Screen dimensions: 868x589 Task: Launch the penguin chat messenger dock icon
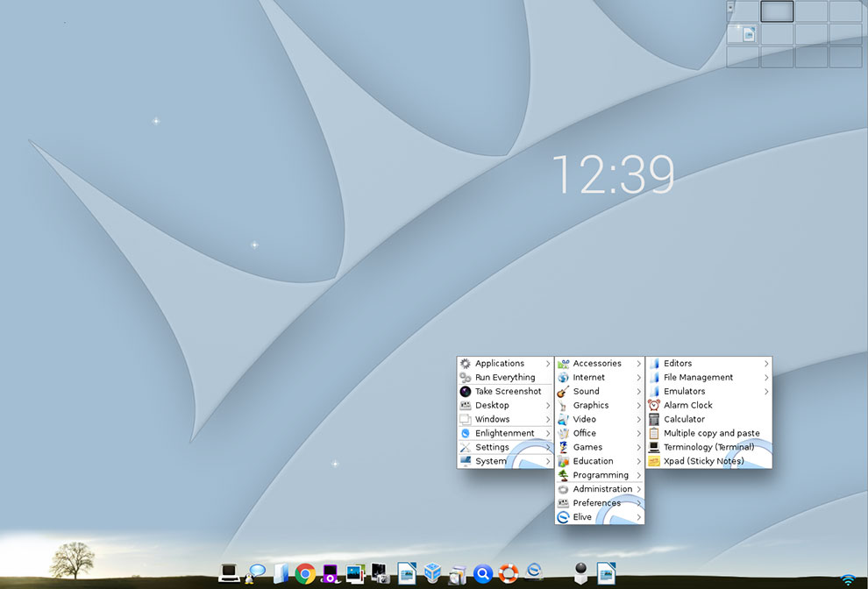click(255, 574)
